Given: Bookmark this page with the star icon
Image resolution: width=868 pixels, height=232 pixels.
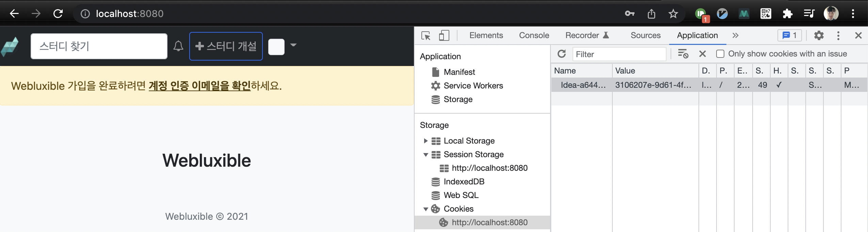Looking at the screenshot, I should click(673, 14).
